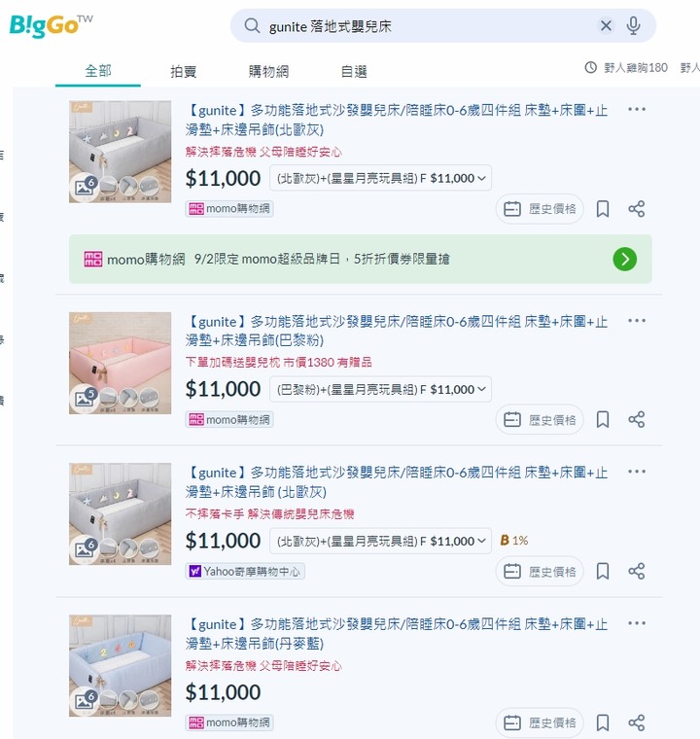700x739 pixels.
Task: Bookmark the 巴黎粉 item
Action: coord(603,419)
